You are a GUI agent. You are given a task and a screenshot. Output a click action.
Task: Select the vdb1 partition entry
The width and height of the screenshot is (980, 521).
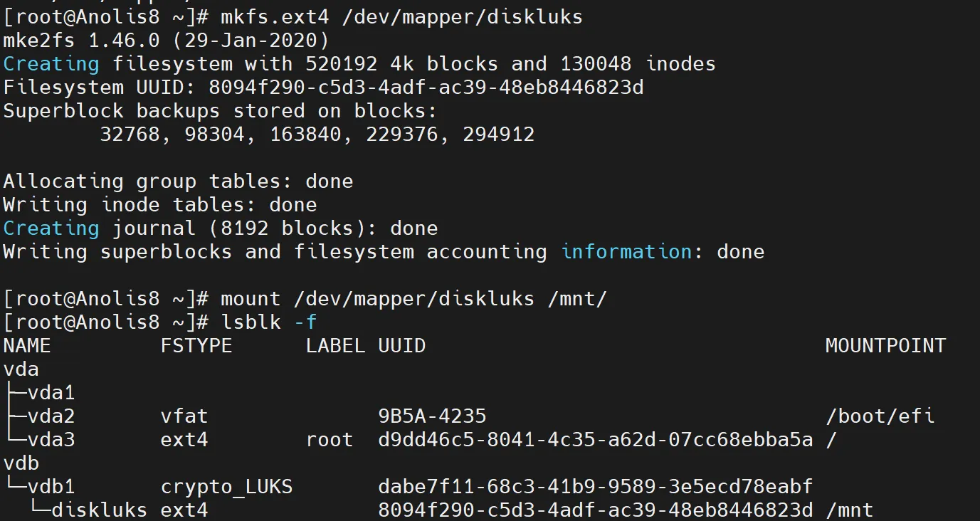pyautogui.click(x=51, y=487)
